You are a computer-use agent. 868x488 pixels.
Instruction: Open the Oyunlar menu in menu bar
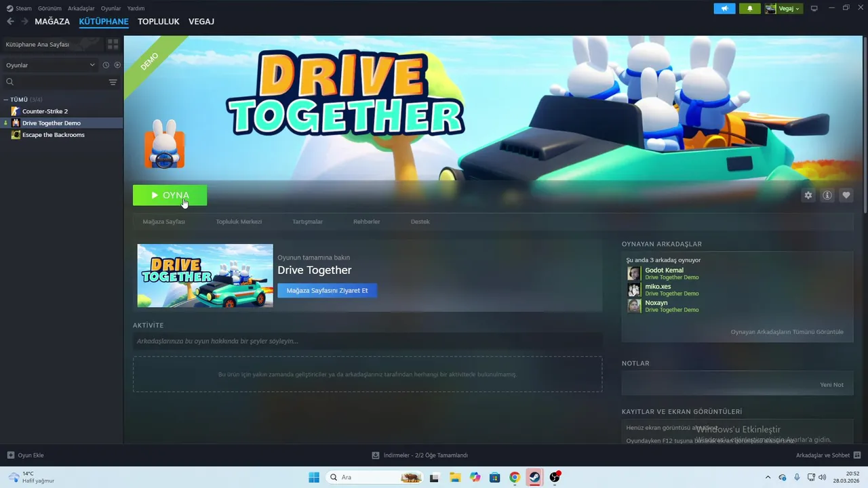pyautogui.click(x=111, y=8)
